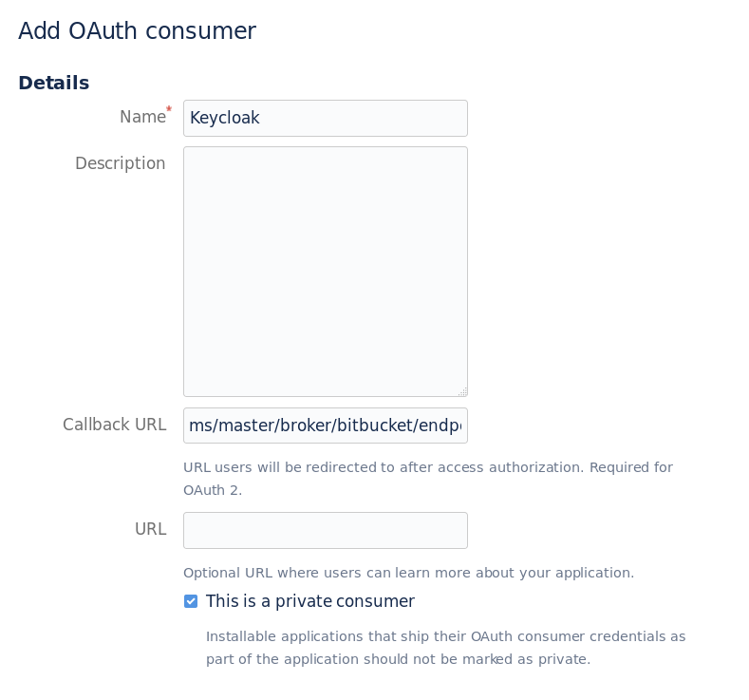Click the empty URL input field
Viewport: 749px width, 700px height.
(325, 530)
